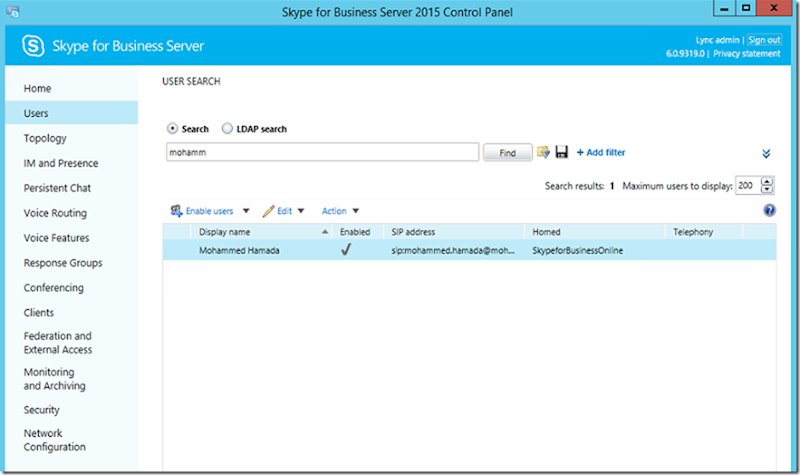Minimize the Control Panel window
The height and width of the screenshot is (475, 800).
click(723, 8)
